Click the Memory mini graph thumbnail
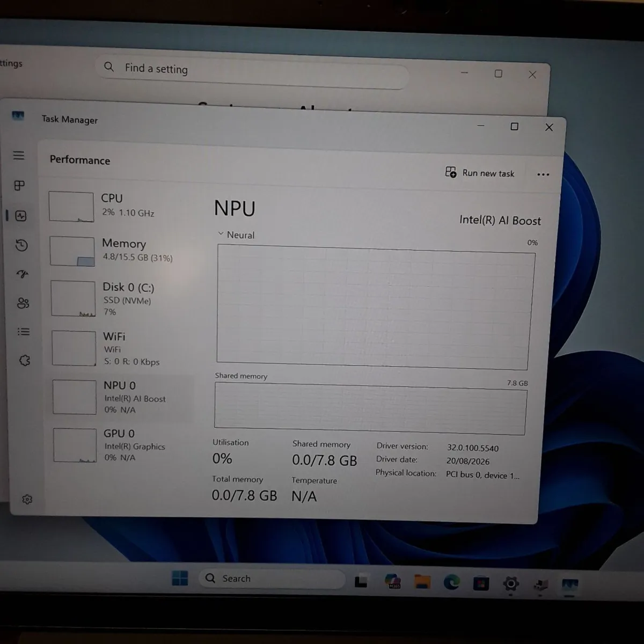Image resolution: width=644 pixels, height=644 pixels. 72,251
